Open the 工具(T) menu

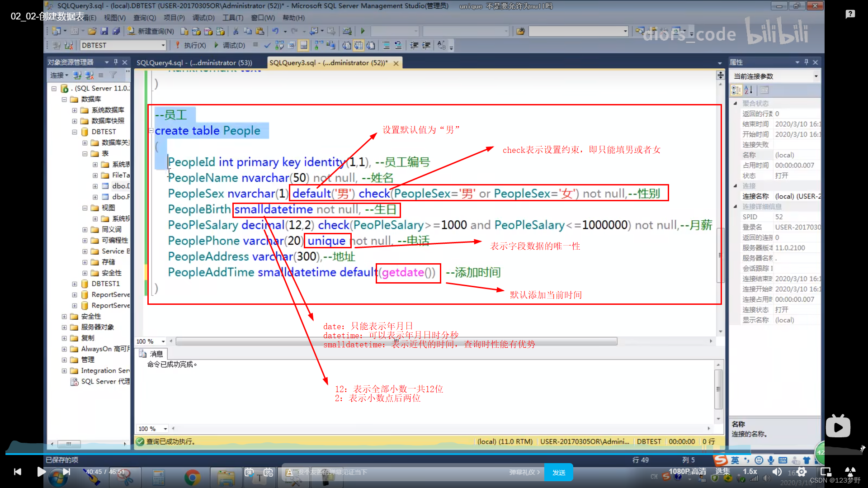232,18
